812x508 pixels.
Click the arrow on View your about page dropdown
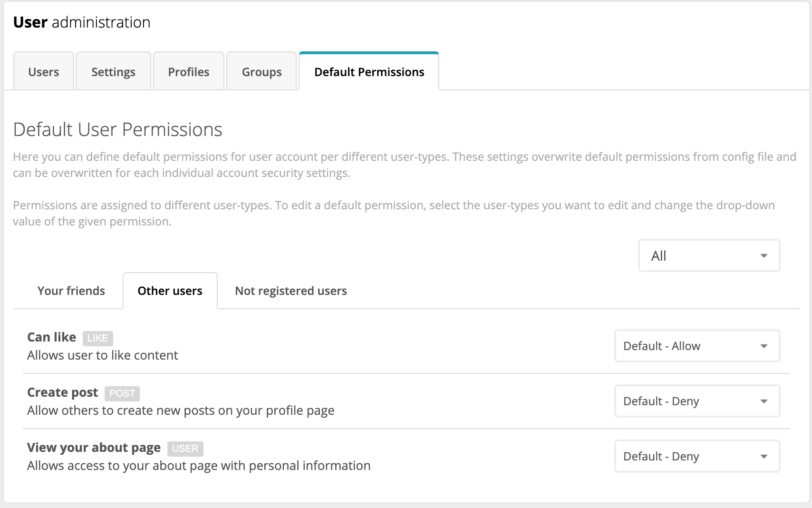[x=764, y=456]
